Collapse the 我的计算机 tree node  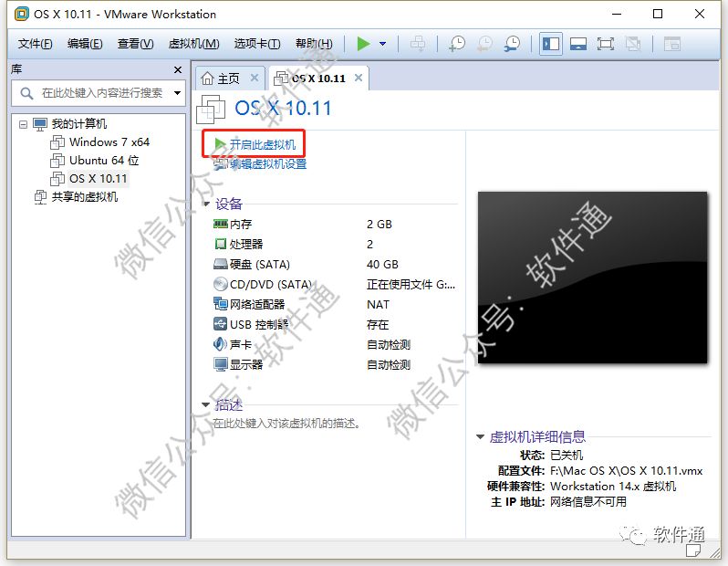[23, 124]
